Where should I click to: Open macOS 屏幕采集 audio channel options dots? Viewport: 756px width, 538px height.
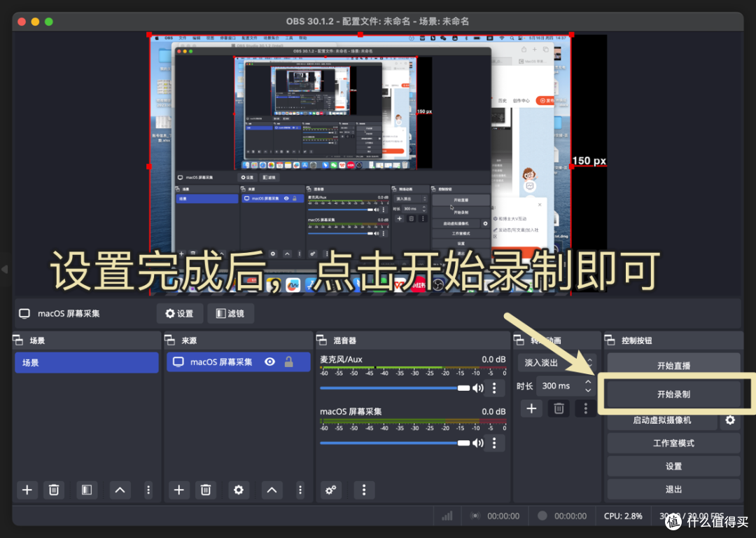coord(494,443)
